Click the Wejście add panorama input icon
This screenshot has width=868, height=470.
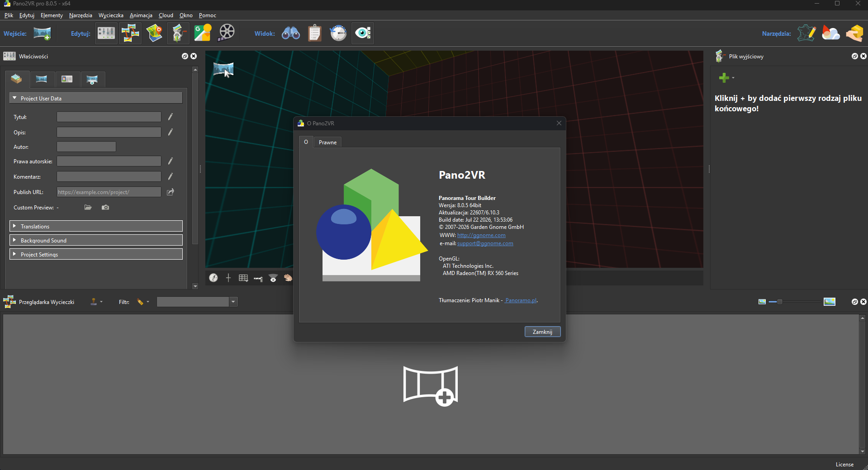pos(42,33)
